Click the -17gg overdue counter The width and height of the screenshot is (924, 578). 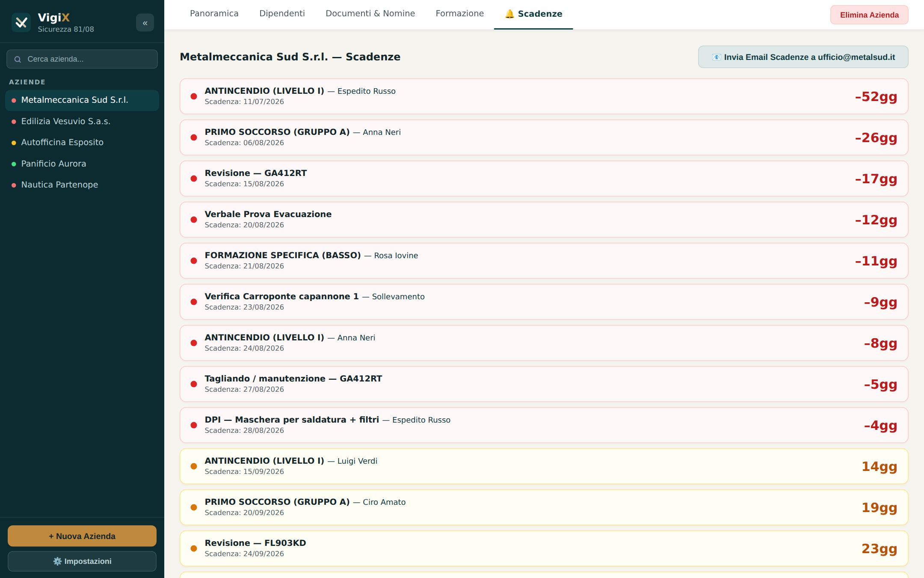click(876, 179)
